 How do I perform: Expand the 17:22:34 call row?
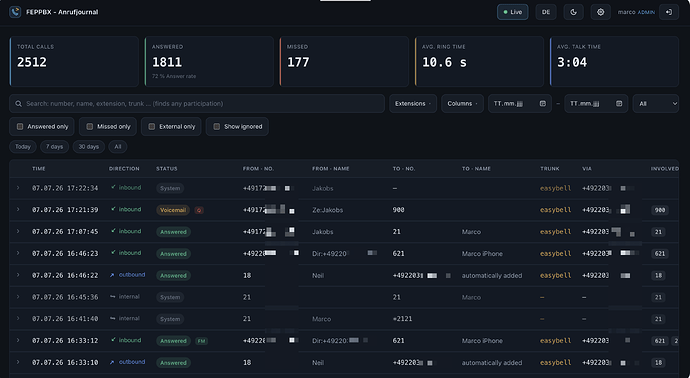click(x=18, y=188)
